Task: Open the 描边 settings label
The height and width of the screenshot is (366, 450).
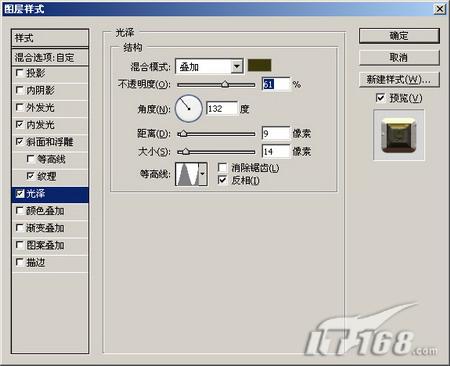Action: pyautogui.click(x=36, y=263)
